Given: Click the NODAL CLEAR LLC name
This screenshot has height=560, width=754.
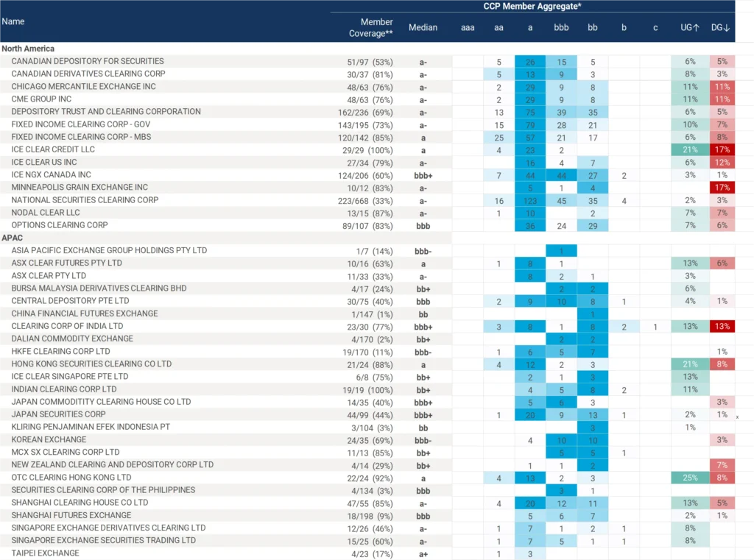Looking at the screenshot, I should click(46, 213).
